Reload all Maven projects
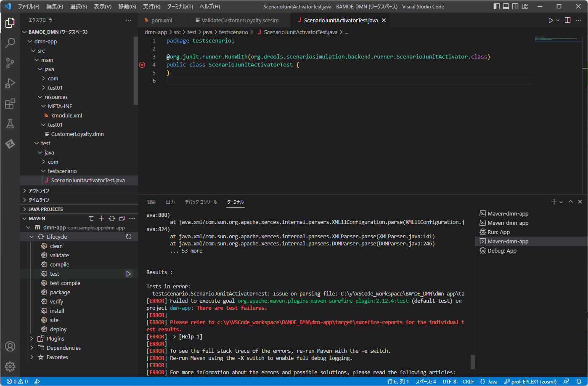The width and height of the screenshot is (588, 386). 112,218
